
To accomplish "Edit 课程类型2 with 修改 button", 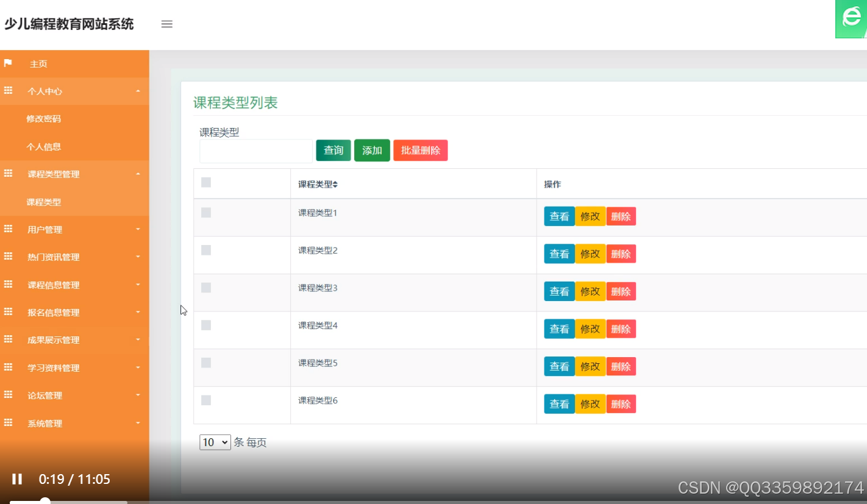I will pos(590,254).
